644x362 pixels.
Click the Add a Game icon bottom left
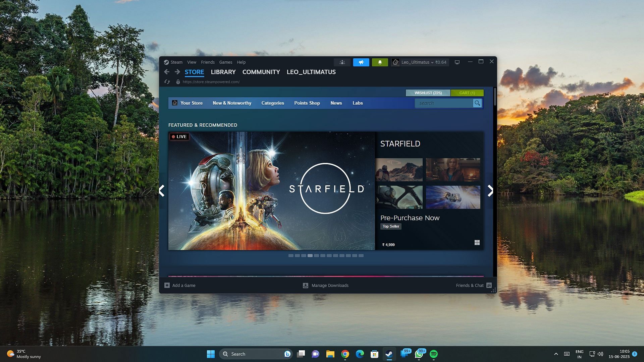click(167, 285)
